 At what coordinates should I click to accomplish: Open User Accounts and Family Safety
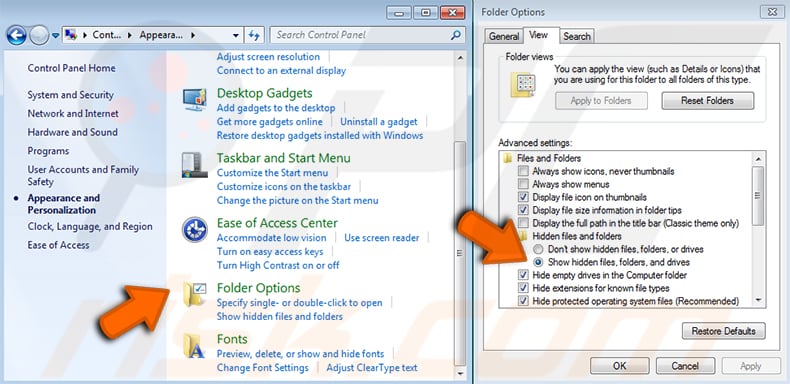click(x=83, y=175)
